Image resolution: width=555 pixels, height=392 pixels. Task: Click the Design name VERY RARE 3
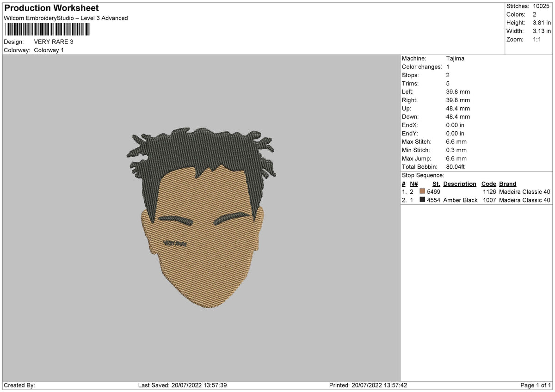54,42
